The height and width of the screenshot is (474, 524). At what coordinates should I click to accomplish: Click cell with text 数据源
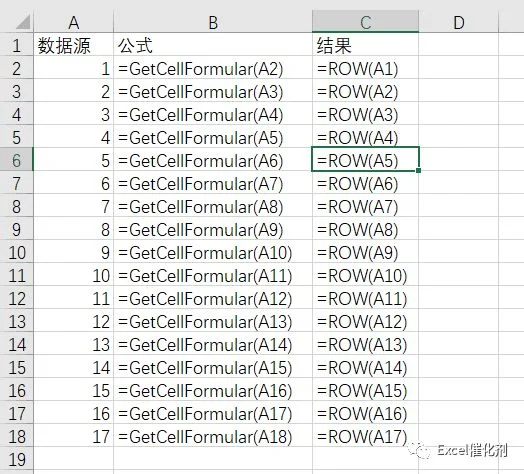click(x=74, y=45)
